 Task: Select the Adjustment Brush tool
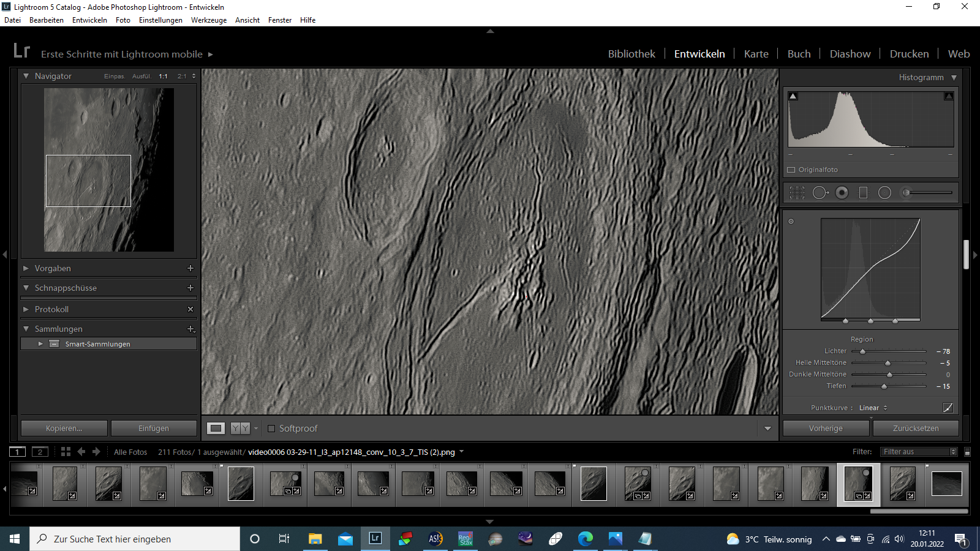click(926, 193)
